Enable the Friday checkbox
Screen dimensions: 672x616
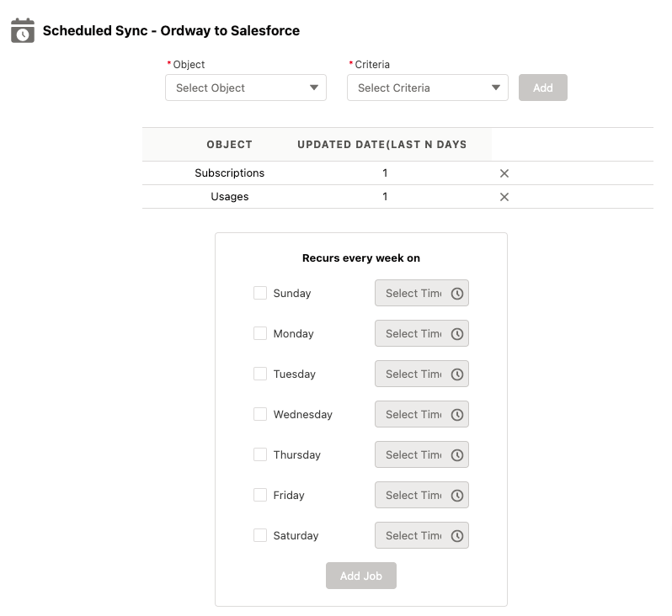(x=260, y=495)
